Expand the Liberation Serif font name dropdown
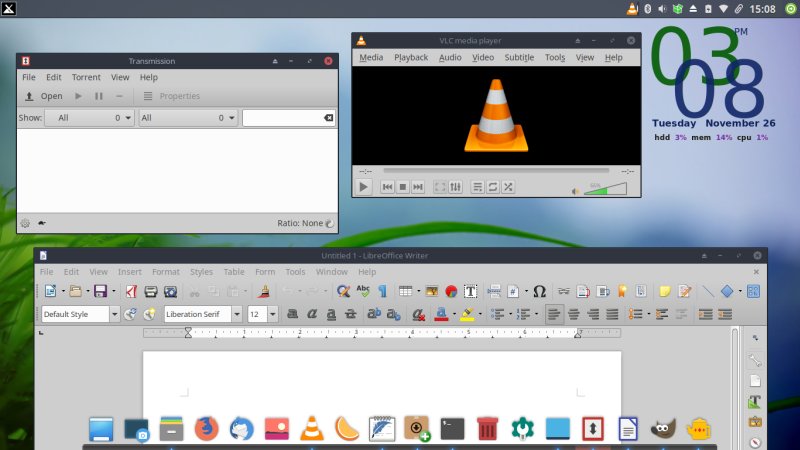Image resolution: width=800 pixels, height=450 pixels. click(237, 314)
